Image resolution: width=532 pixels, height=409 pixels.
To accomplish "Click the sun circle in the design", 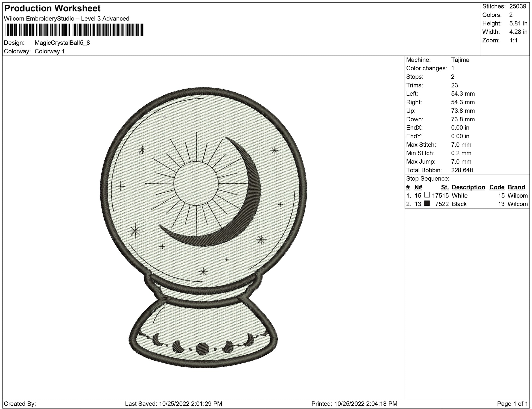I will pyautogui.click(x=196, y=183).
